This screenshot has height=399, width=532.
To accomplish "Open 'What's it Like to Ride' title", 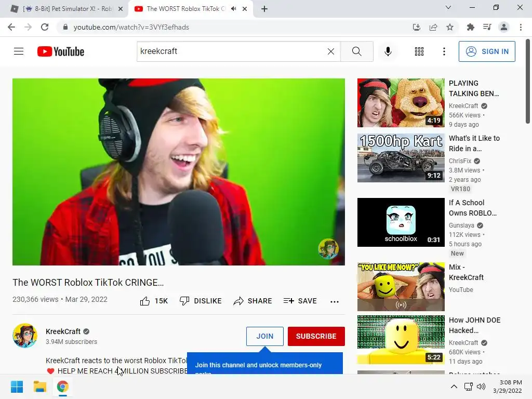I will (474, 143).
